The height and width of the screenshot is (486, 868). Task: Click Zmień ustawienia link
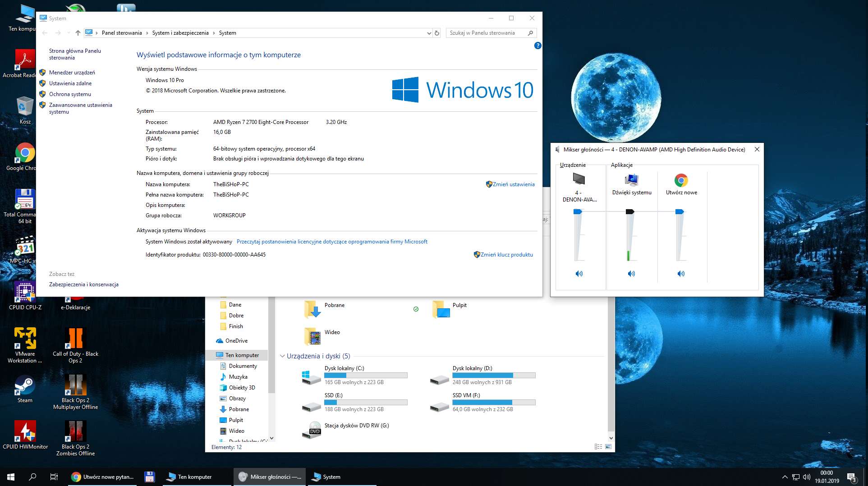pyautogui.click(x=514, y=184)
